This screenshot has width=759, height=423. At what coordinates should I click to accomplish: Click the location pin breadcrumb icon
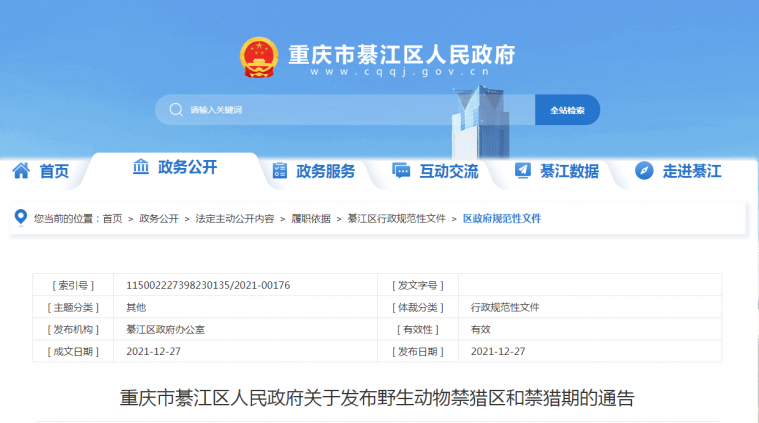(x=21, y=217)
